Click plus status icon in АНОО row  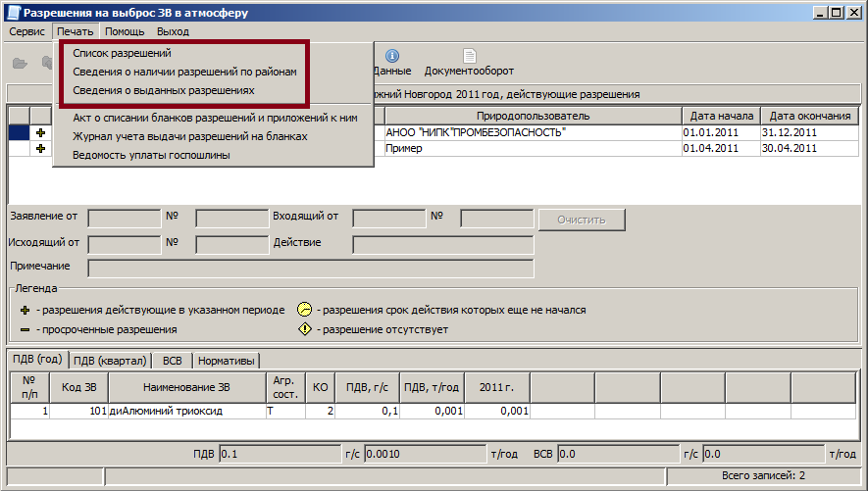click(41, 132)
